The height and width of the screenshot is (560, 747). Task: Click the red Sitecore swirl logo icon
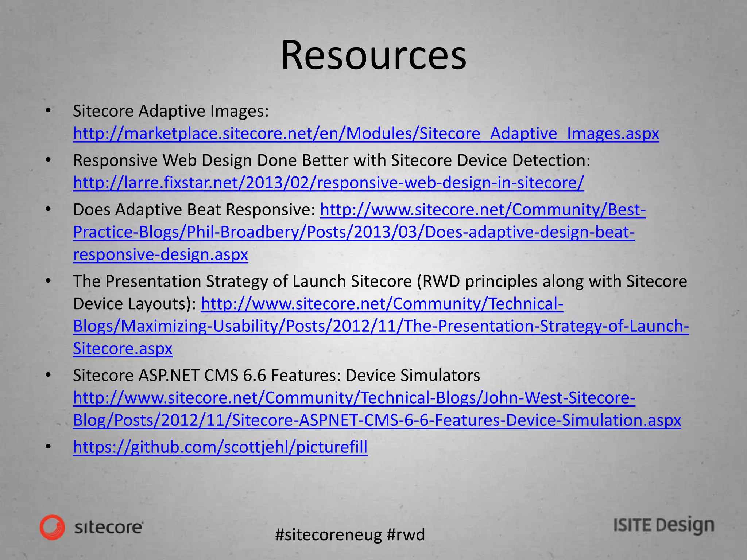click(53, 527)
